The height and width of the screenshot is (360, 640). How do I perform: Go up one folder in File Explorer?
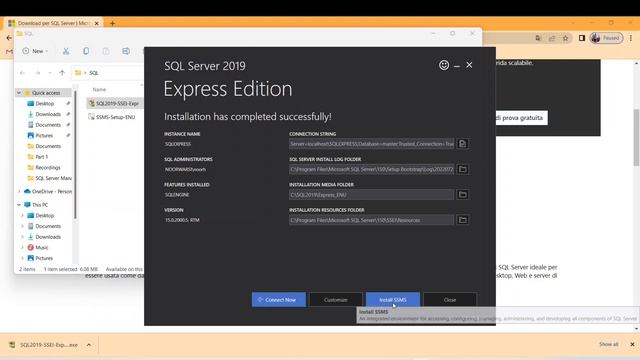[x=62, y=73]
